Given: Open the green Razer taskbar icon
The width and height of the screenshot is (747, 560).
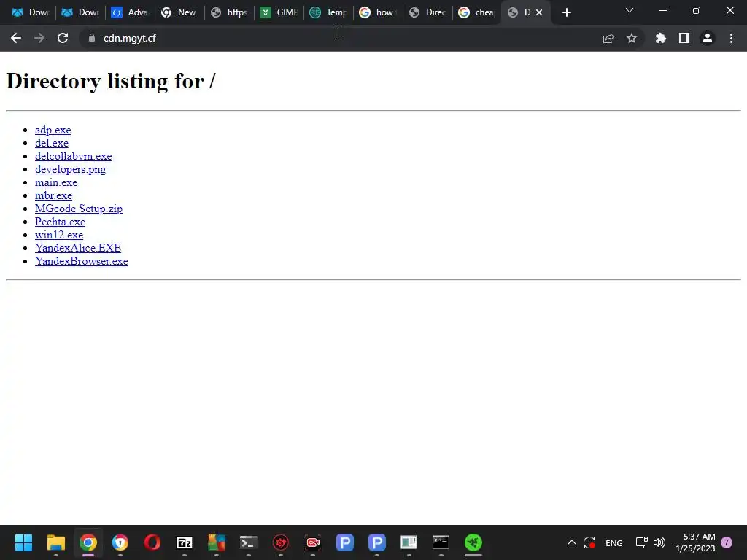Looking at the screenshot, I should [x=473, y=542].
